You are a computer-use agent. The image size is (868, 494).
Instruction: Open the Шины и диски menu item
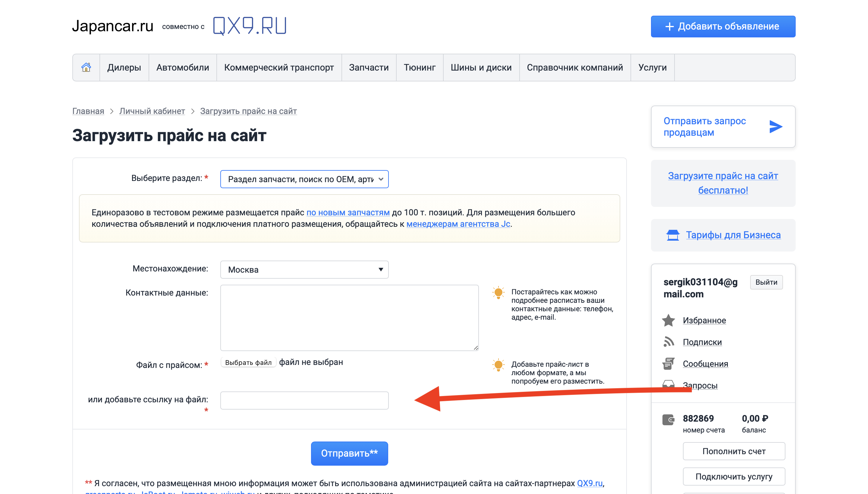(481, 68)
